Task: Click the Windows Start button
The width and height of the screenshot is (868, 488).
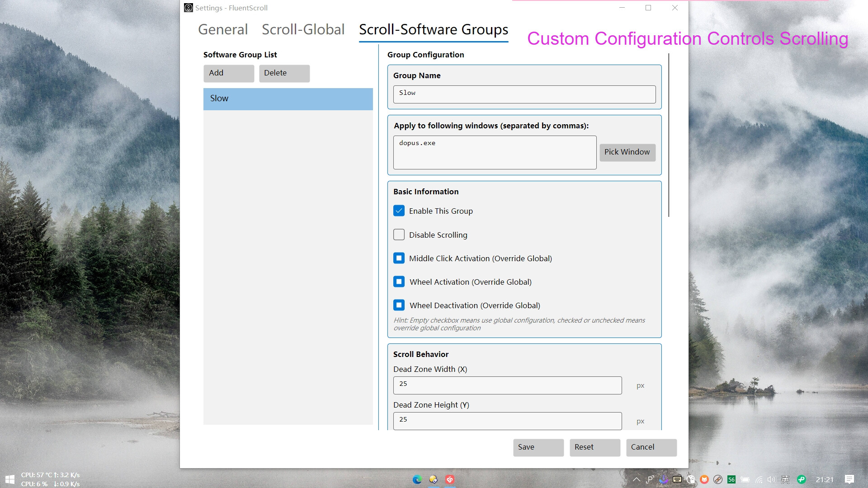Action: coord(9,479)
